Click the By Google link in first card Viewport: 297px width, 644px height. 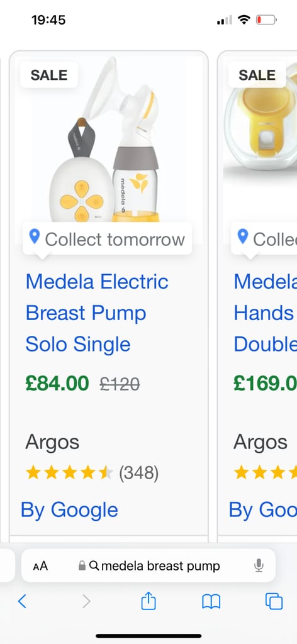pos(69,509)
